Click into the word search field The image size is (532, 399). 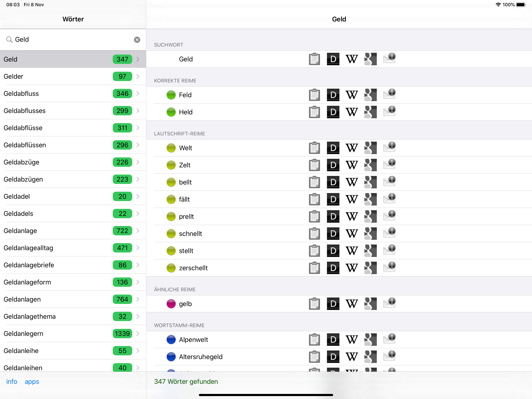(73, 40)
